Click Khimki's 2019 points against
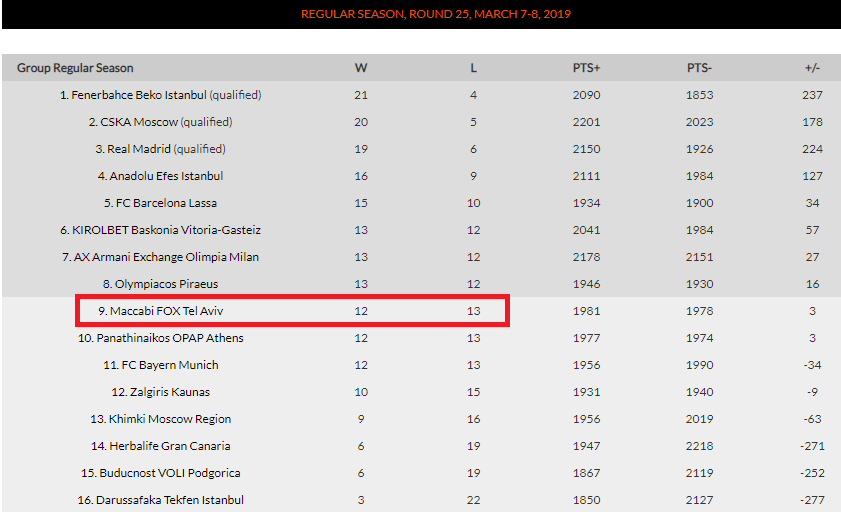The width and height of the screenshot is (841, 512). (x=699, y=419)
